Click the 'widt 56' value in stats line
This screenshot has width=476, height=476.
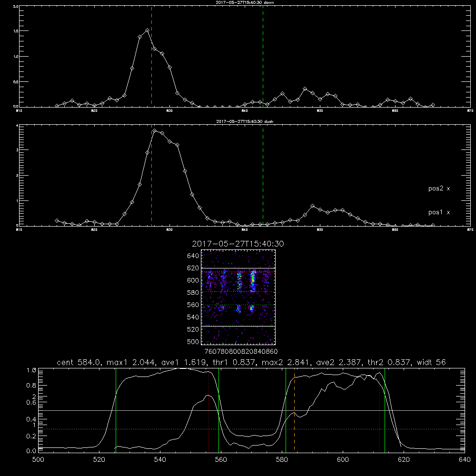click(431, 362)
